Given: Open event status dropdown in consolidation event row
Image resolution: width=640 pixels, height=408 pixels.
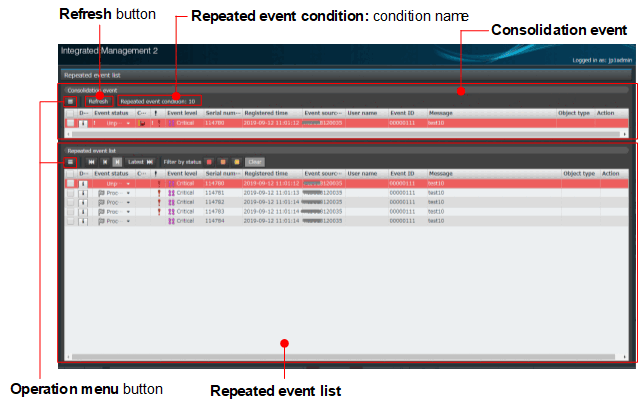Looking at the screenshot, I should [128, 123].
